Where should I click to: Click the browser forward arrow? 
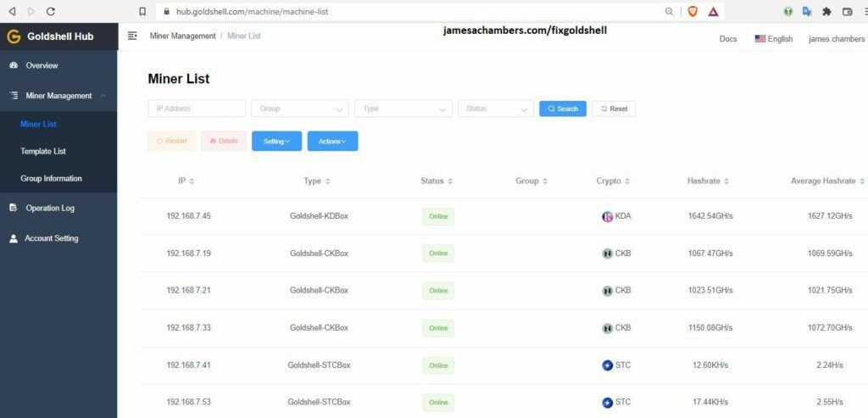click(x=31, y=11)
